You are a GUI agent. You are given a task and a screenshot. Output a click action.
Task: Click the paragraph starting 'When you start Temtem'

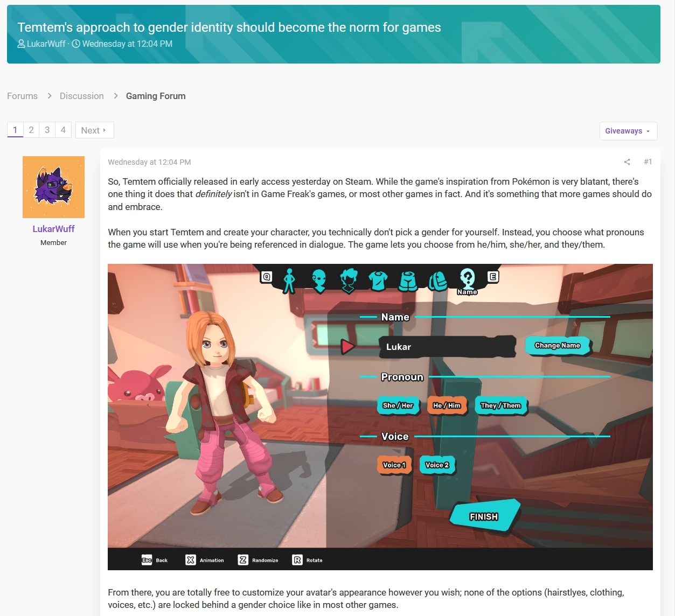coord(376,239)
